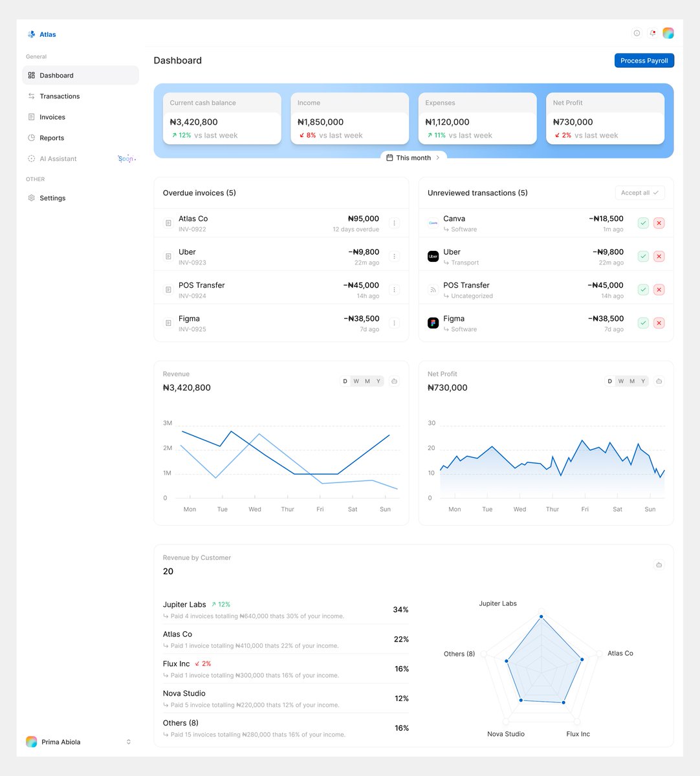Open the three-dot menu for Uber invoice
The width and height of the screenshot is (700, 776).
[395, 257]
